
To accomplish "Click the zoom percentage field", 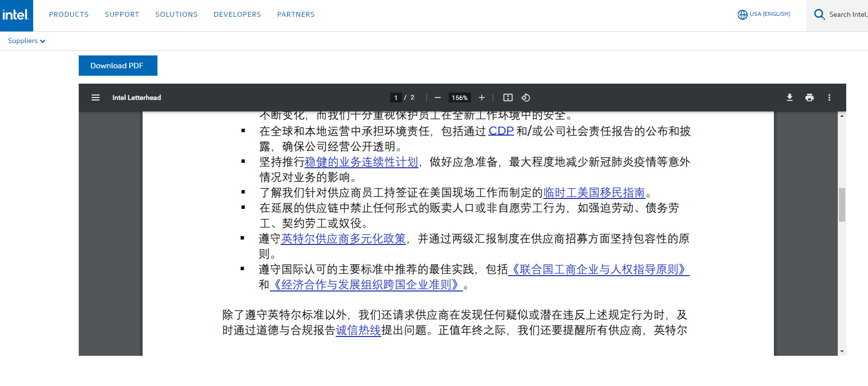I will pyautogui.click(x=460, y=97).
